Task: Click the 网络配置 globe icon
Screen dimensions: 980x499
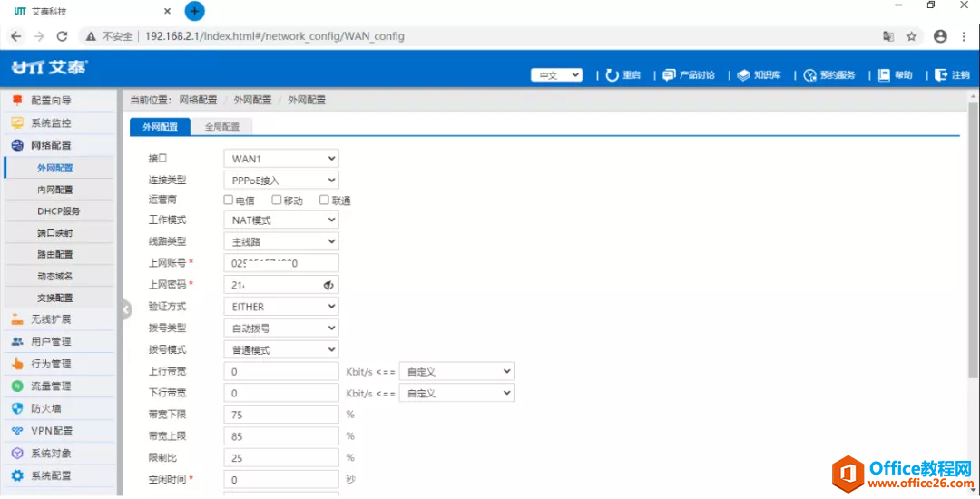Action: tap(17, 145)
